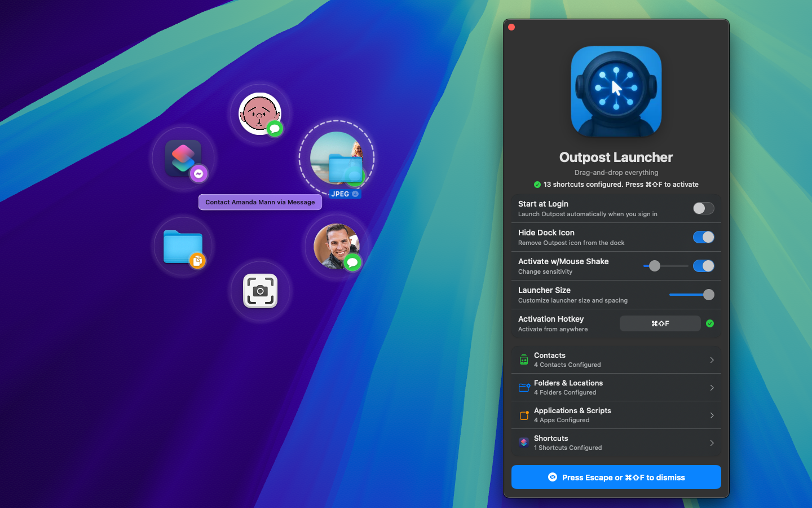
Task: Click the purple Messenger badge on Shortcuts
Action: [198, 174]
